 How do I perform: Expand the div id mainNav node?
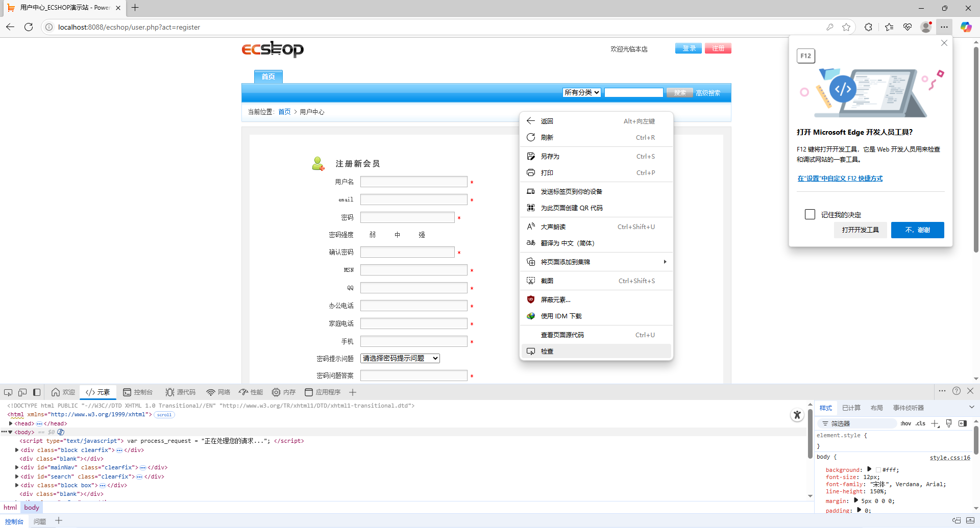click(17, 467)
